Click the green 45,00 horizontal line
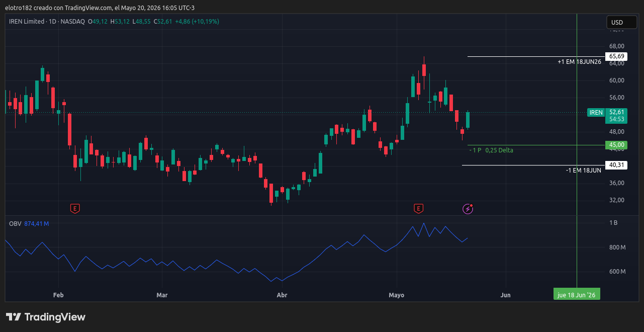The height and width of the screenshot is (332, 644). pyautogui.click(x=536, y=145)
